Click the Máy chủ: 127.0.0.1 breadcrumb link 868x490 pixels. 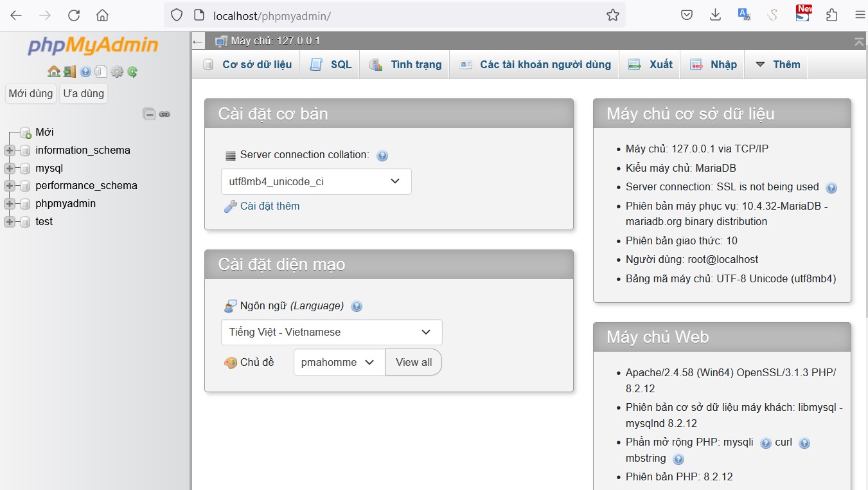(276, 41)
